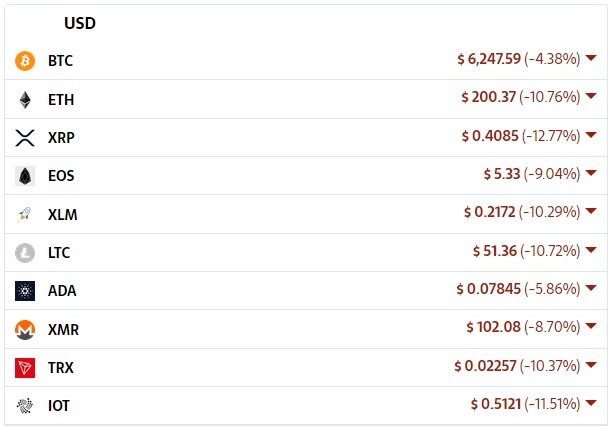The height and width of the screenshot is (428, 611).
Task: Expand the ETH row down arrow
Action: (x=591, y=97)
